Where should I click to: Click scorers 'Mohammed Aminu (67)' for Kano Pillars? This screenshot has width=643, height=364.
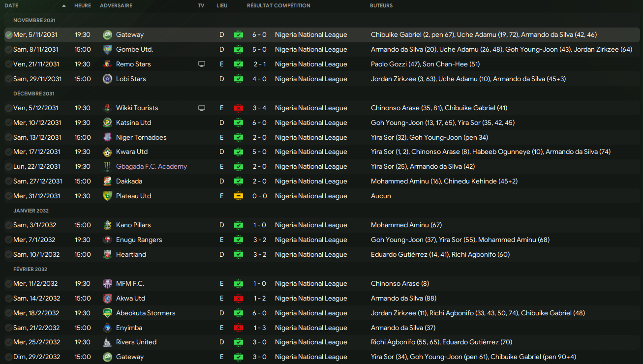pos(406,225)
